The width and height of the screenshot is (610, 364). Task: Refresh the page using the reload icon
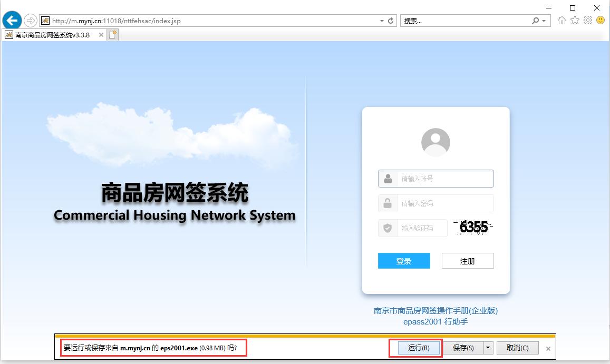[x=391, y=21]
